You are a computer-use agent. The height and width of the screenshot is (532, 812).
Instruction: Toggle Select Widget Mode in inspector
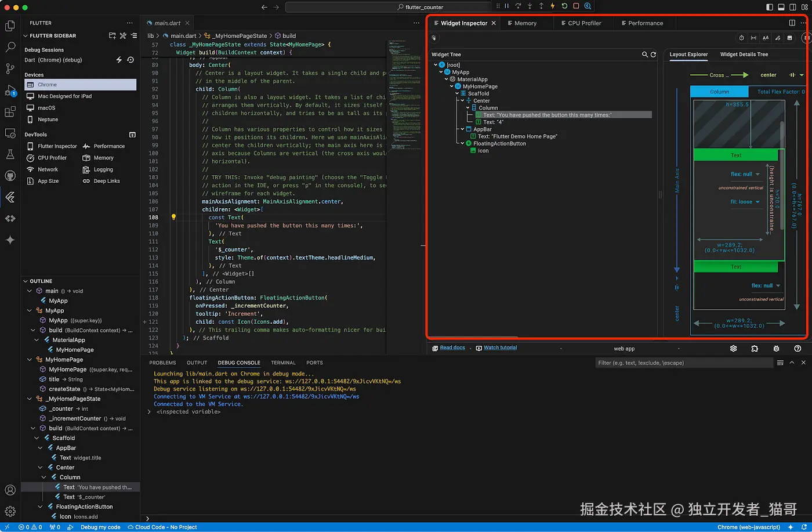(x=434, y=38)
